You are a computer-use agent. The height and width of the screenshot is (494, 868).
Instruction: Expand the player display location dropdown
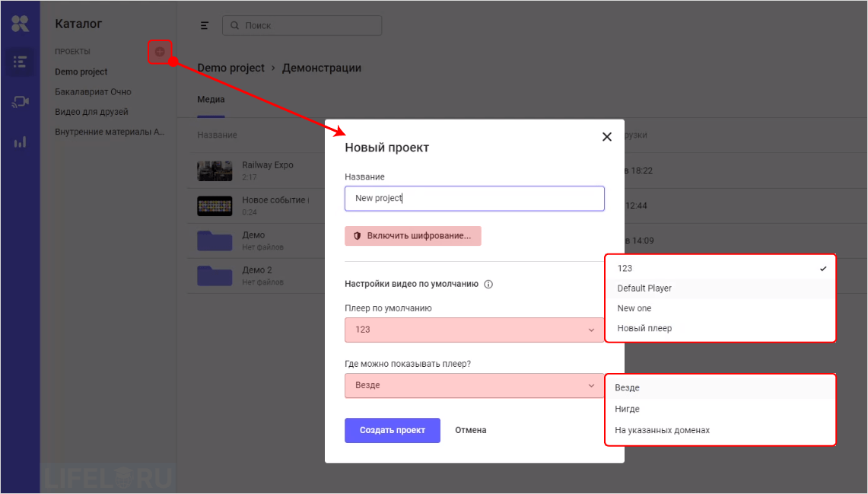coord(475,385)
